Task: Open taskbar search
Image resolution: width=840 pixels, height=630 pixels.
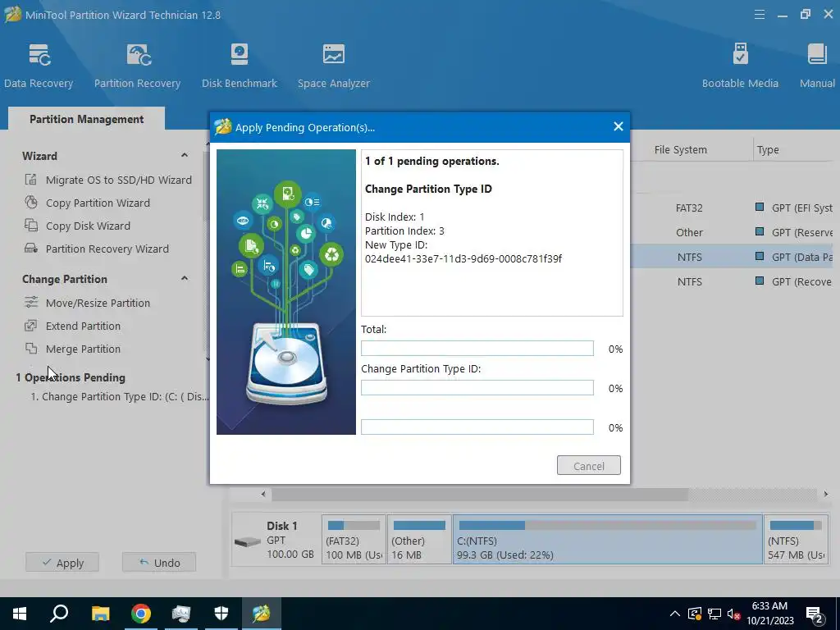Action: pos(59,614)
